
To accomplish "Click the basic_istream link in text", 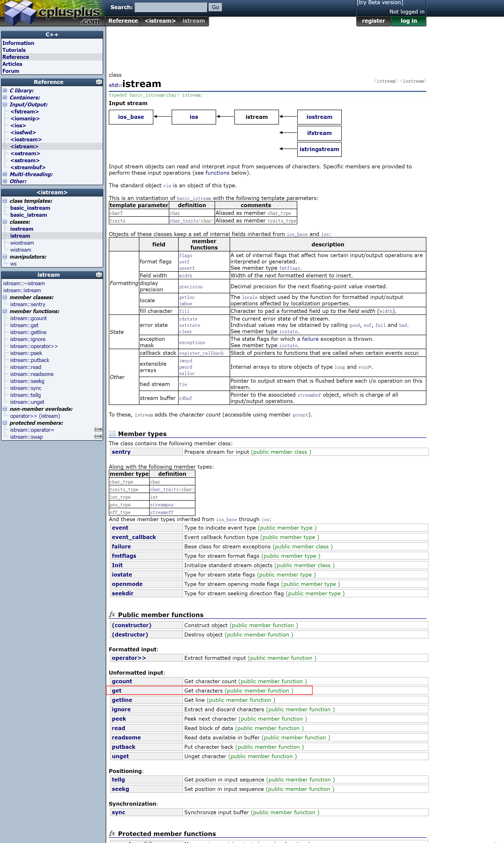I will tap(194, 198).
